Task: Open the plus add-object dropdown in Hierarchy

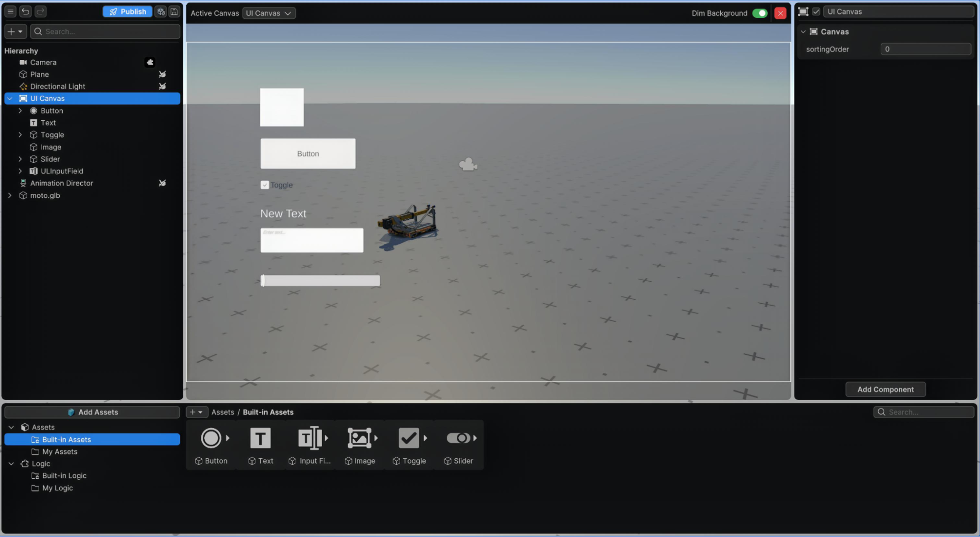Action: pyautogui.click(x=16, y=31)
